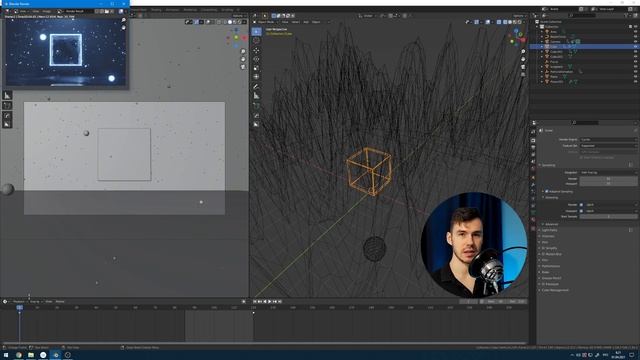Jump to the start frame in timeline
This screenshot has width=640, height=360.
click(x=255, y=302)
